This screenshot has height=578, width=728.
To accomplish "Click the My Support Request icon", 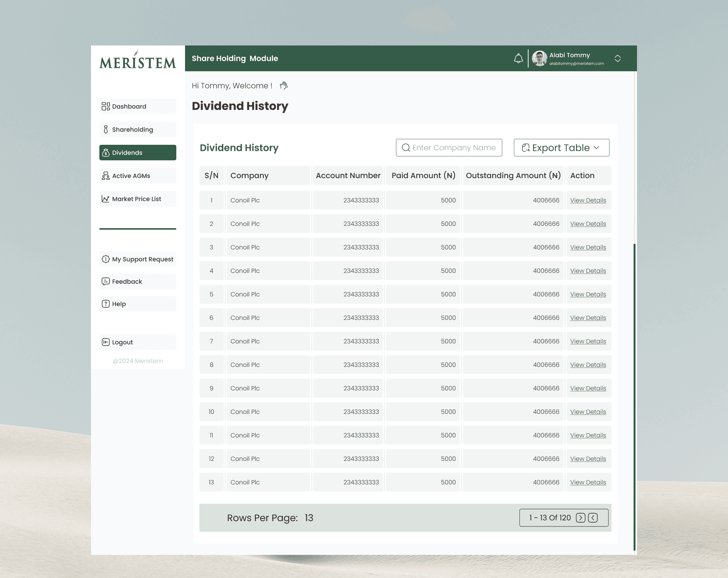I will pos(105,259).
